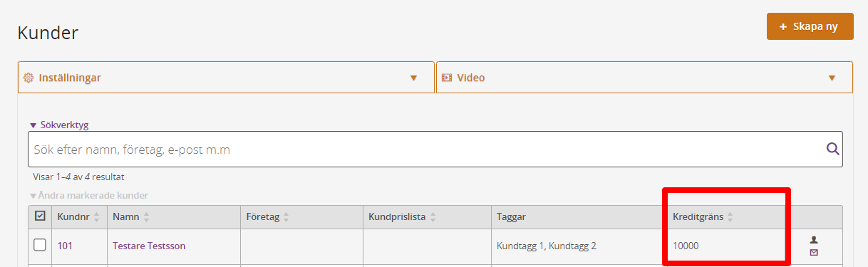868x267 pixels.
Task: Sort by Kundnr using its sort arrows
Action: (97, 217)
